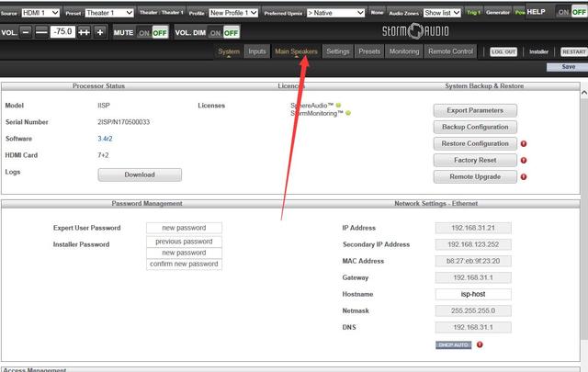Image resolution: width=588 pixels, height=372 pixels.
Task: Toggle the VOL. DIM switch
Action: pos(225,32)
